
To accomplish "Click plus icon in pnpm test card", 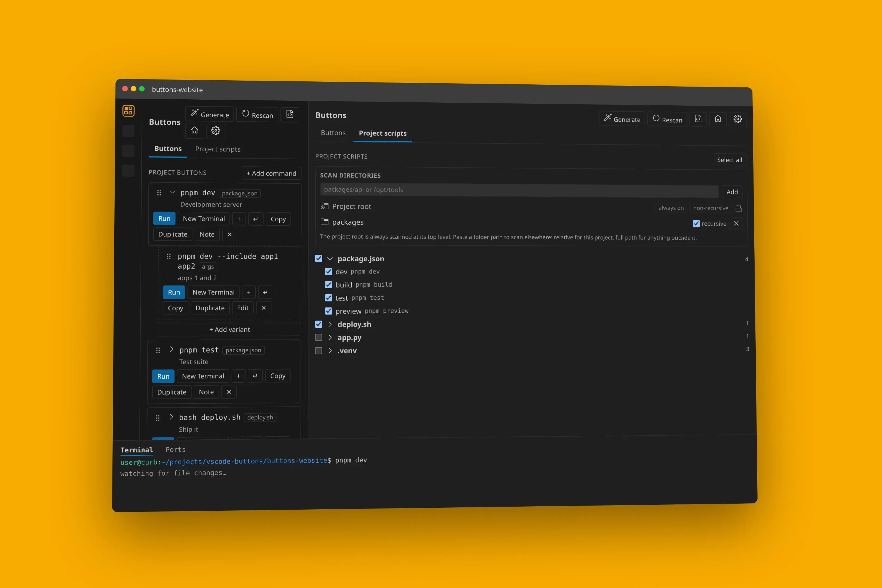I will 238,376.
